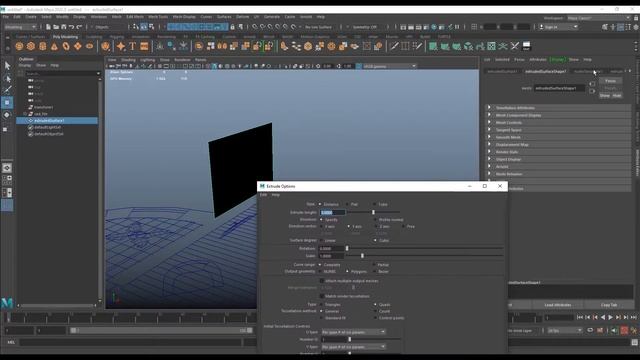Click the white-and-black icon at shelf end
This screenshot has height=360, width=640.
click(x=527, y=46)
